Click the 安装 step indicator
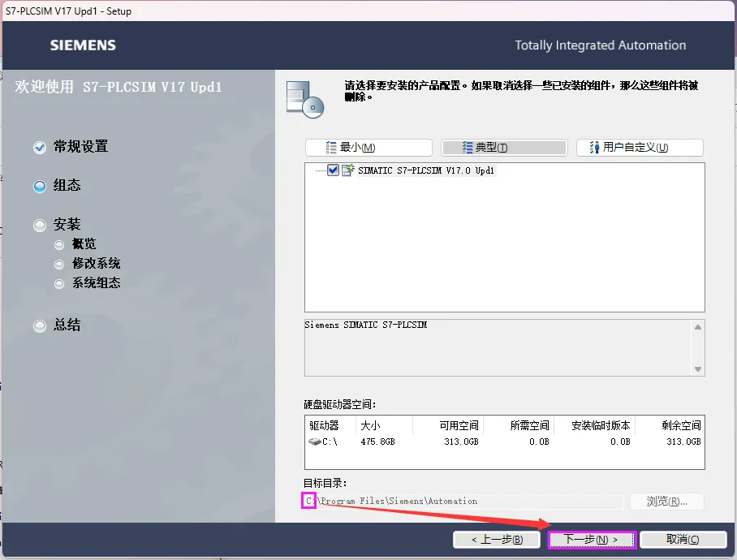Viewport: 737px width, 560px height. coord(40,226)
